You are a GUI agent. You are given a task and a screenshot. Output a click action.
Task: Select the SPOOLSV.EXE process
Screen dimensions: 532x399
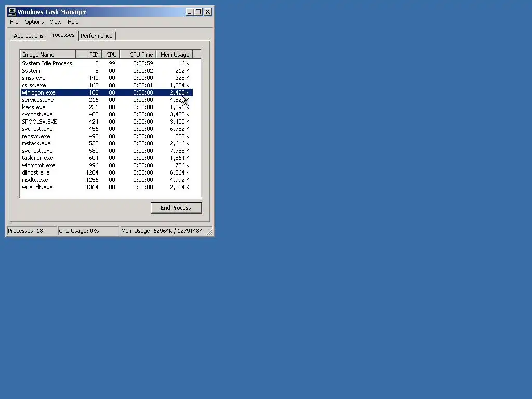pyautogui.click(x=107, y=122)
